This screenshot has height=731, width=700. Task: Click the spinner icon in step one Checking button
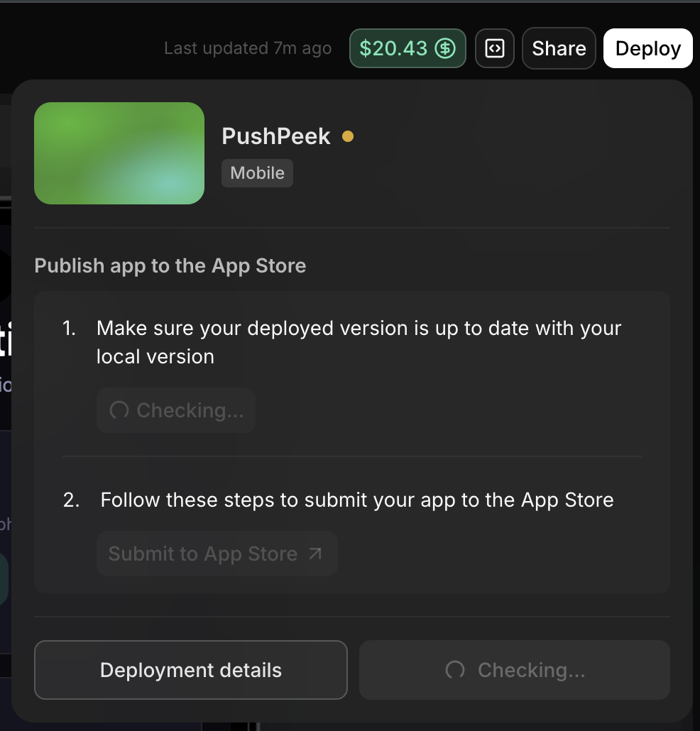(118, 410)
